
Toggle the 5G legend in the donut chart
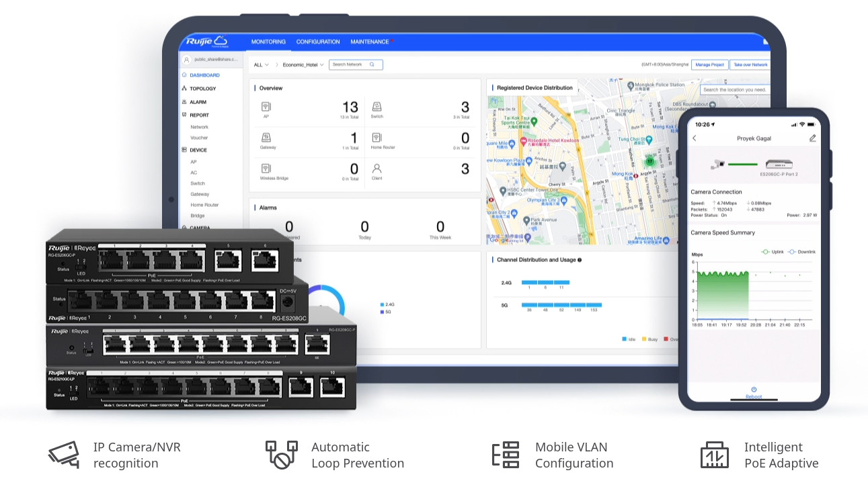386,312
